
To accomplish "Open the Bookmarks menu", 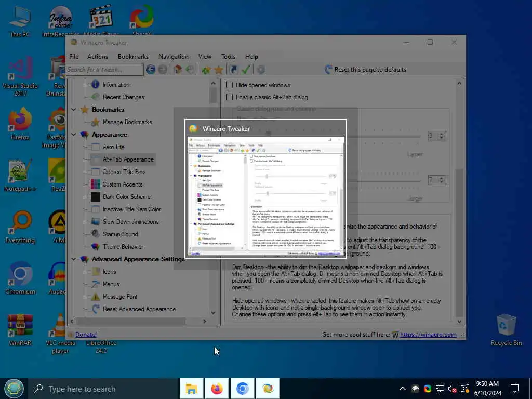I will click(x=133, y=57).
